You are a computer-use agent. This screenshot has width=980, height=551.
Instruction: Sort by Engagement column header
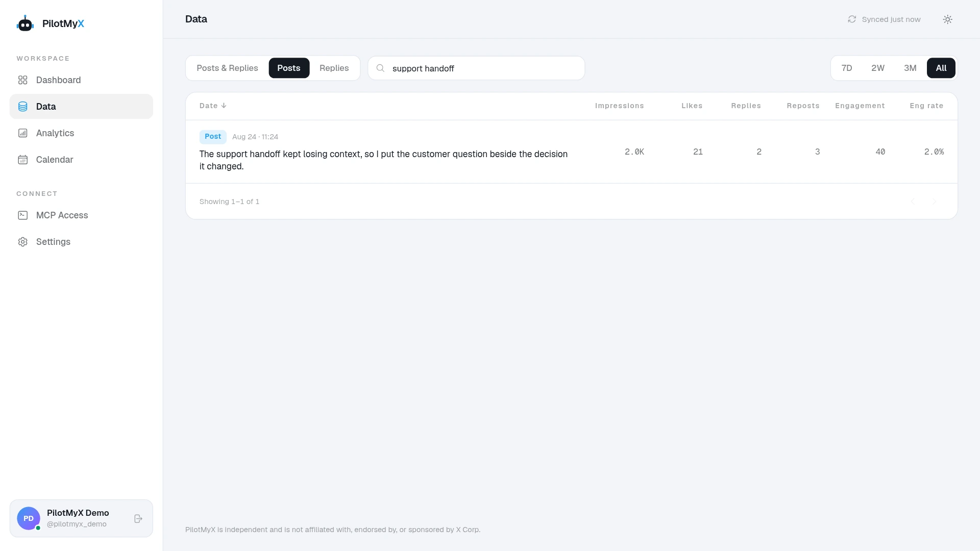point(860,106)
